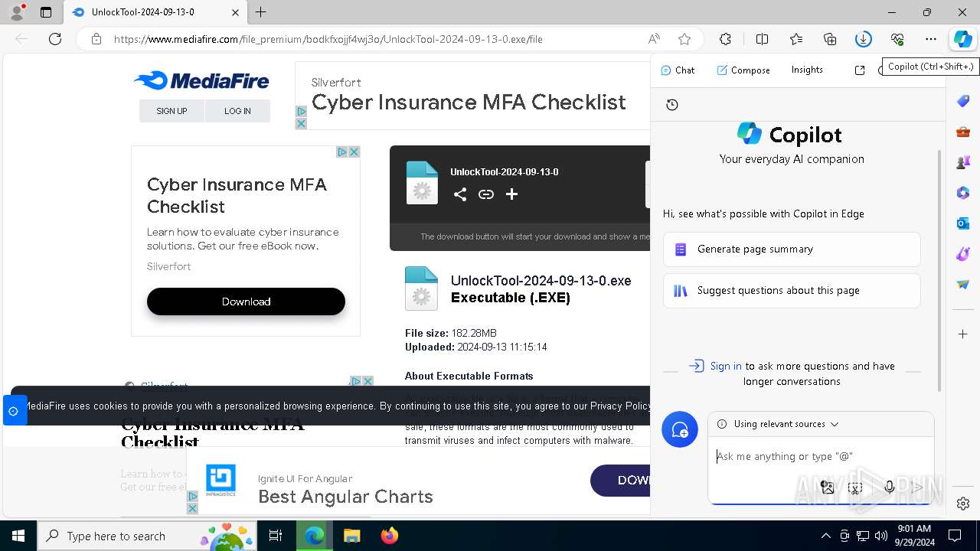
Task: Open the Windows Start menu
Action: pos(18,536)
